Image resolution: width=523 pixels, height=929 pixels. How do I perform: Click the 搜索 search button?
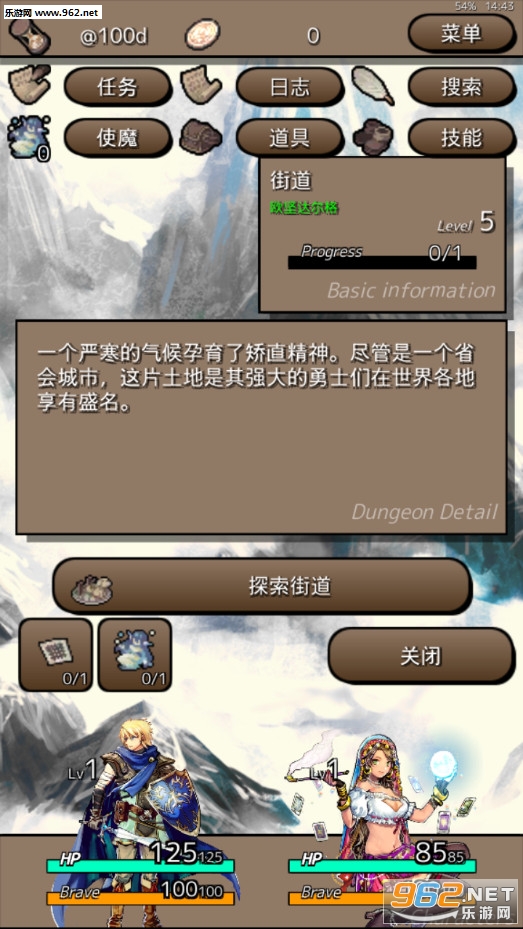(461, 87)
